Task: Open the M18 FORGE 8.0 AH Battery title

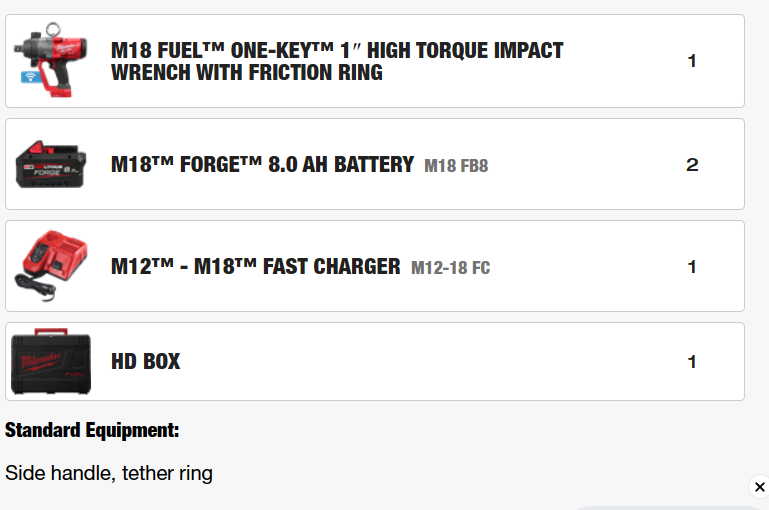Action: point(262,164)
